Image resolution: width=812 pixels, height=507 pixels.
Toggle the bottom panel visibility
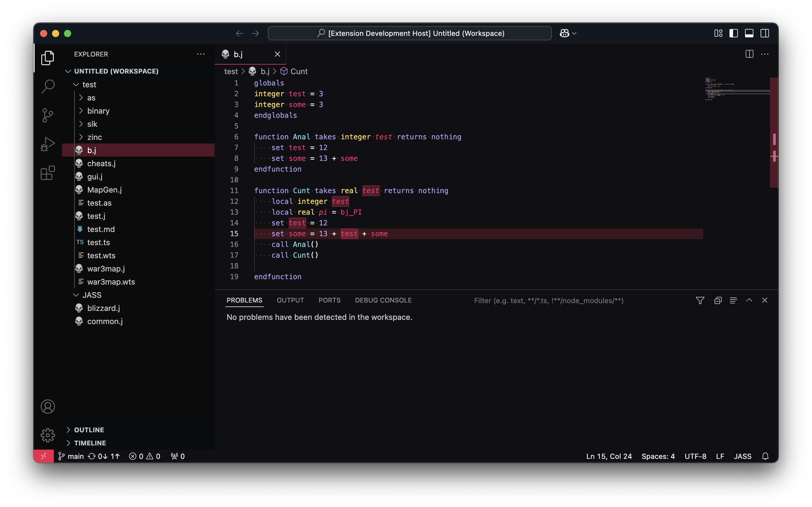pos(749,33)
